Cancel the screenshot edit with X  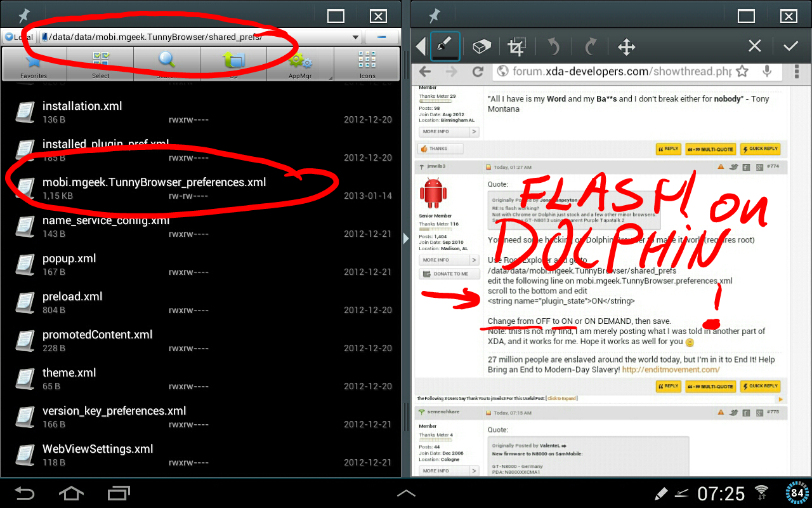point(754,46)
